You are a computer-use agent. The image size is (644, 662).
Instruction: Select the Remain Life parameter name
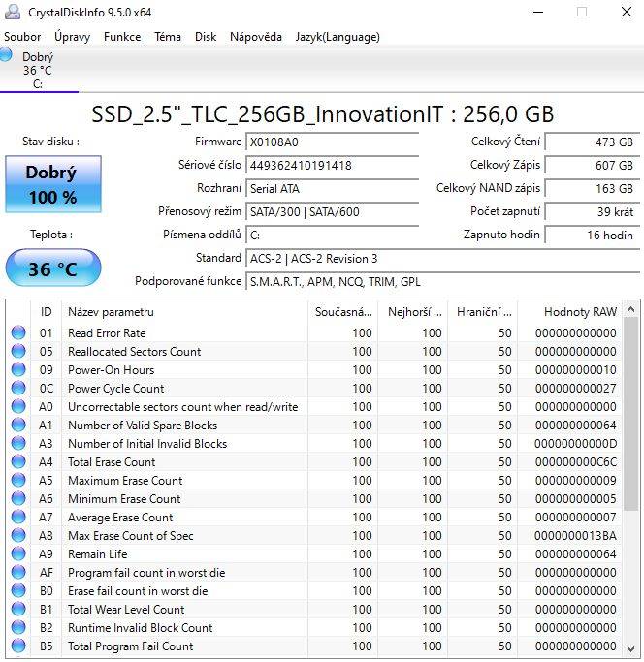[x=98, y=553]
